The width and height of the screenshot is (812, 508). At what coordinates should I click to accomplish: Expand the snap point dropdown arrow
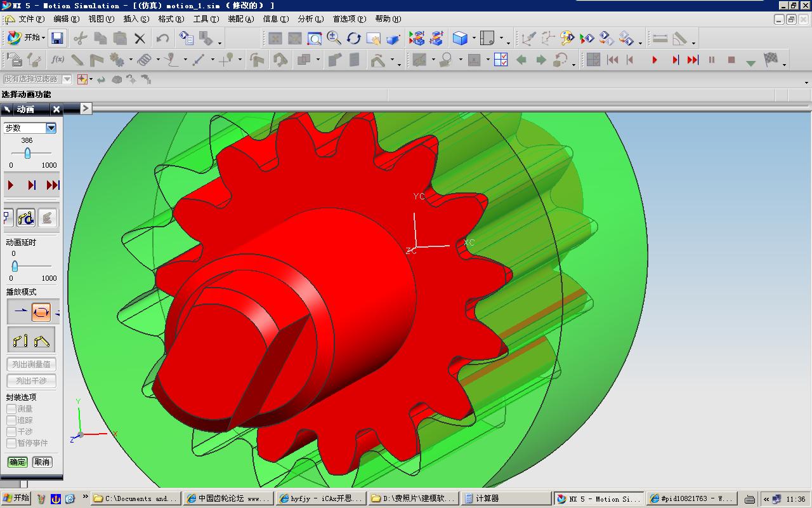[x=91, y=79]
